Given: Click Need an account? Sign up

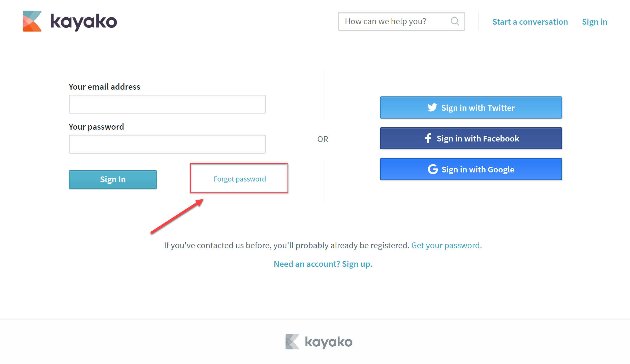Looking at the screenshot, I should click(x=323, y=264).
